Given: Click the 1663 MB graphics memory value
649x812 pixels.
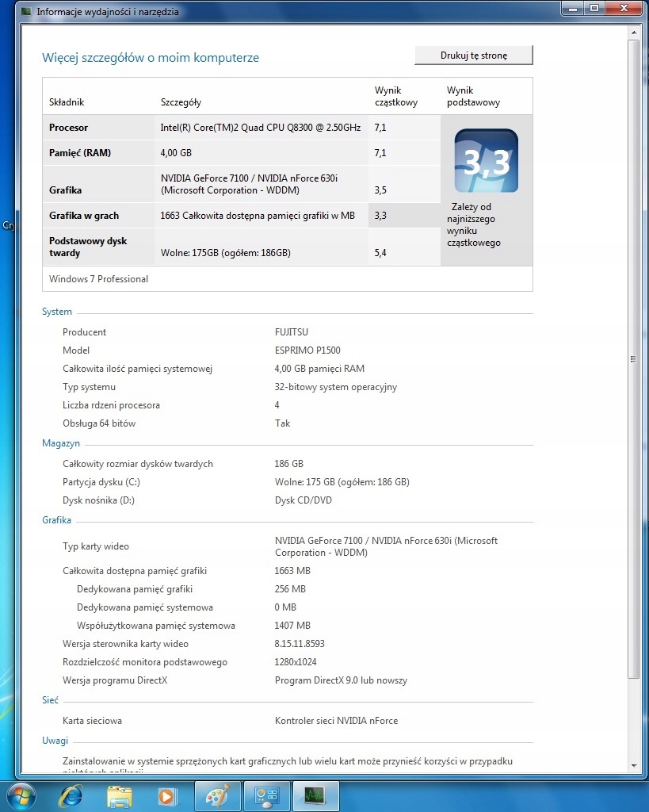Looking at the screenshot, I should pos(292,570).
